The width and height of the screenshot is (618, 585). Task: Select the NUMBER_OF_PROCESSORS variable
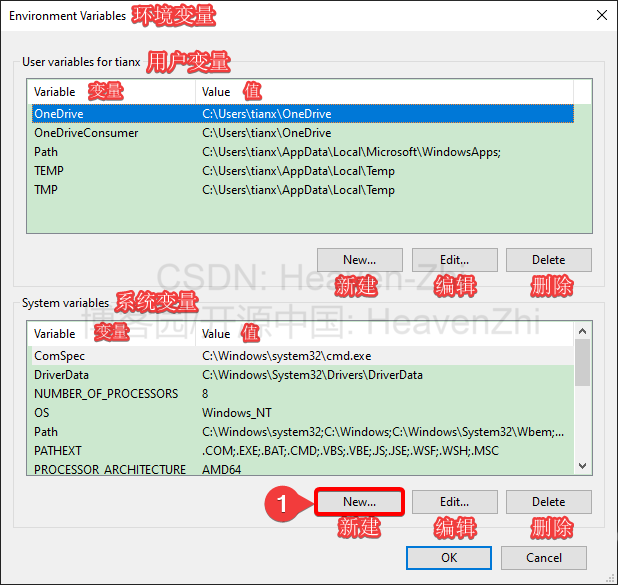tap(303, 394)
